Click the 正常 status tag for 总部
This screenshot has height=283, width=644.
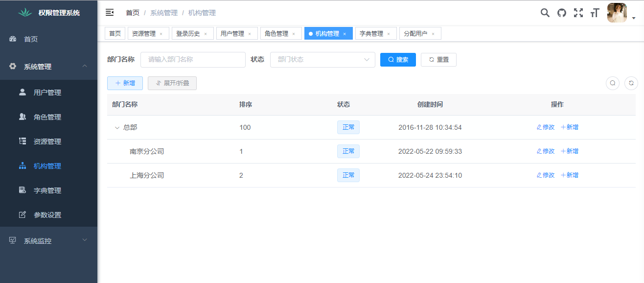click(x=348, y=127)
